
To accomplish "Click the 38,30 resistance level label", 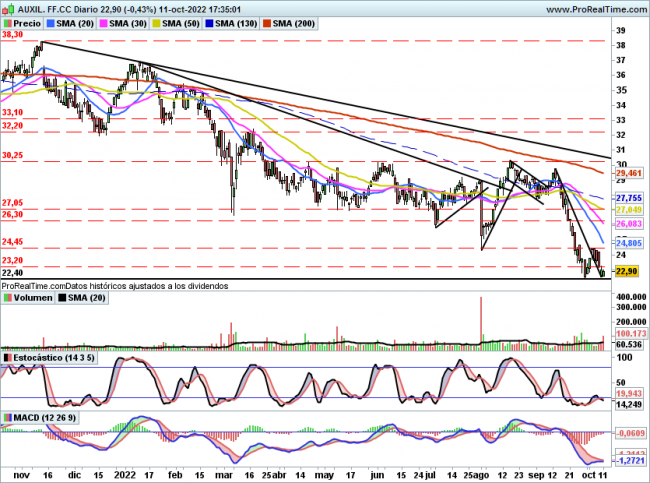I will (x=13, y=34).
